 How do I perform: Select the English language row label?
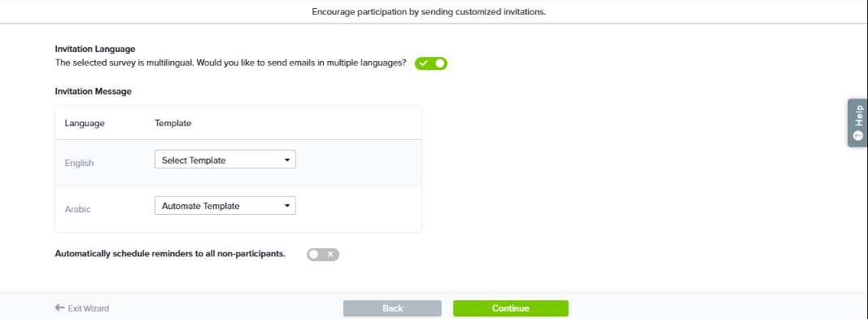pyautogui.click(x=79, y=164)
